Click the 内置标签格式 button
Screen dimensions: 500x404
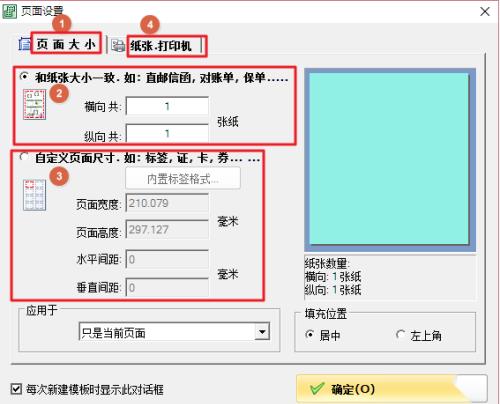pos(183,179)
